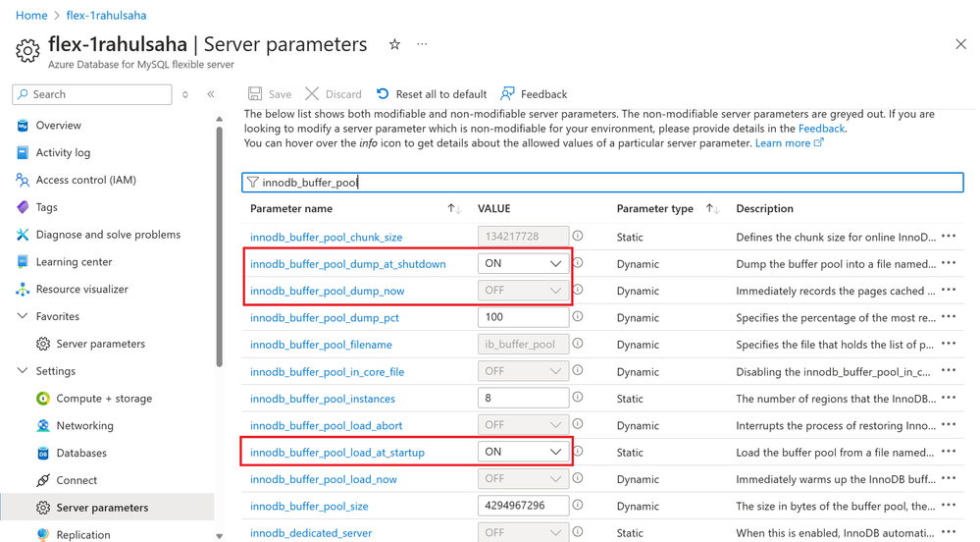980x542 pixels.
Task: Click info icon for innodb_buffer_pool_filename
Action: point(578,344)
